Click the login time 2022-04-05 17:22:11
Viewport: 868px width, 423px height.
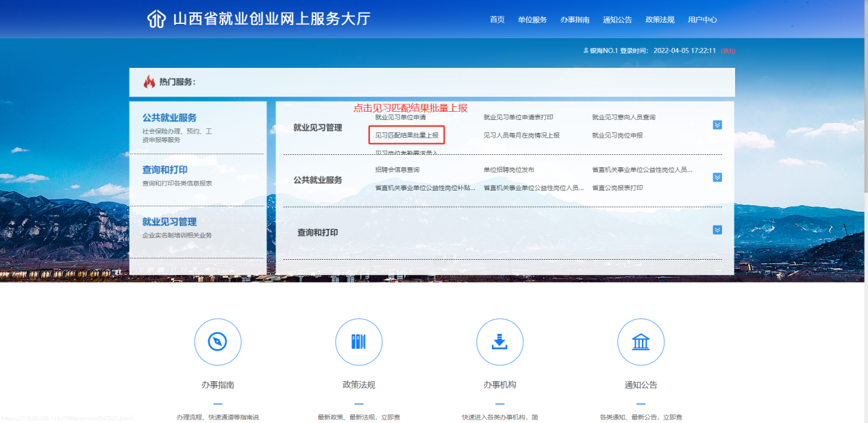(x=684, y=51)
